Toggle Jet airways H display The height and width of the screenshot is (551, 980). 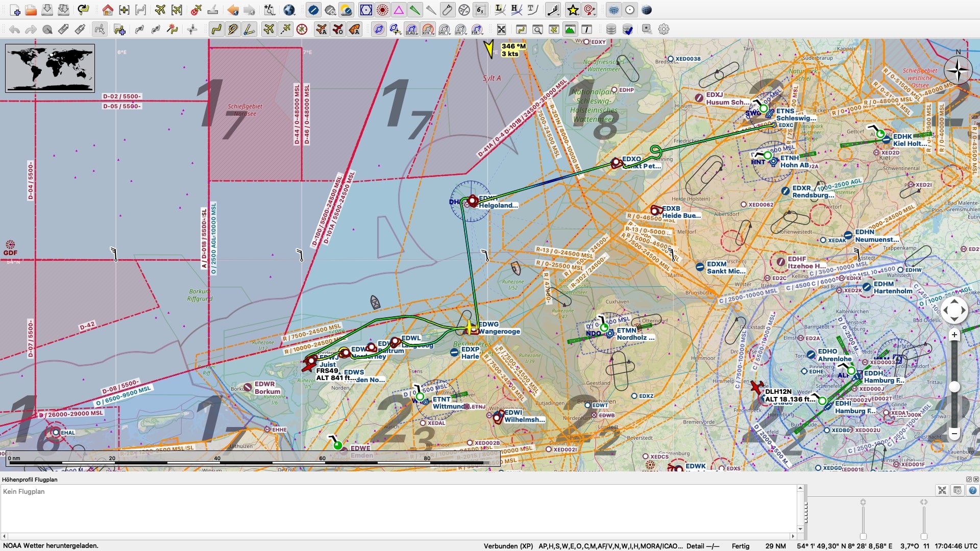click(517, 10)
